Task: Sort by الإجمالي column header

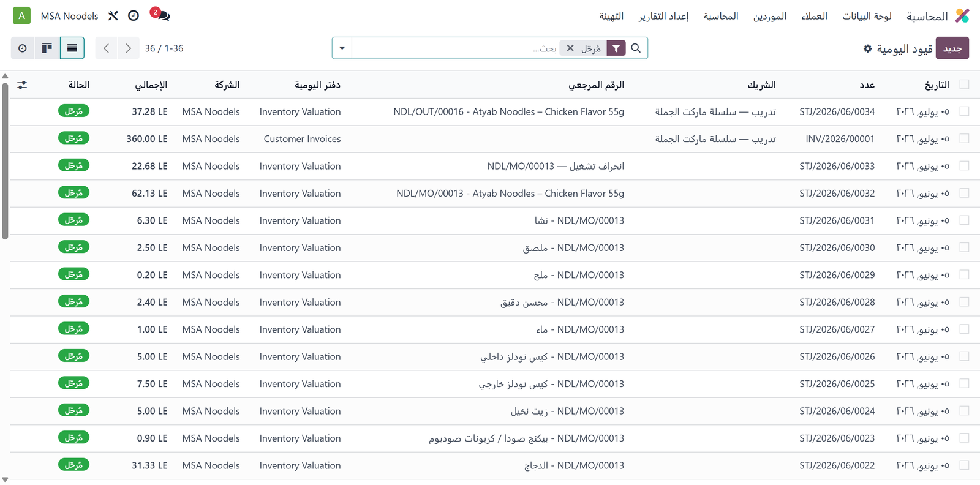Action: tap(151, 85)
